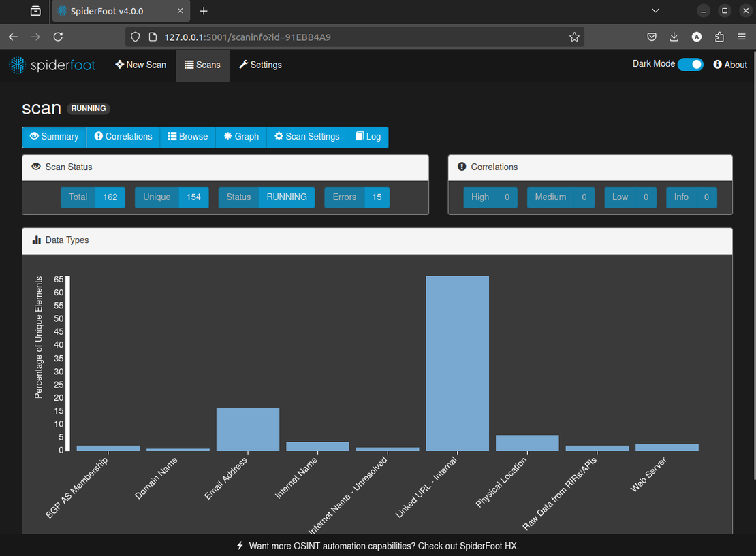Toggle Dark Mode switch off
This screenshot has width=756, height=556.
690,64
